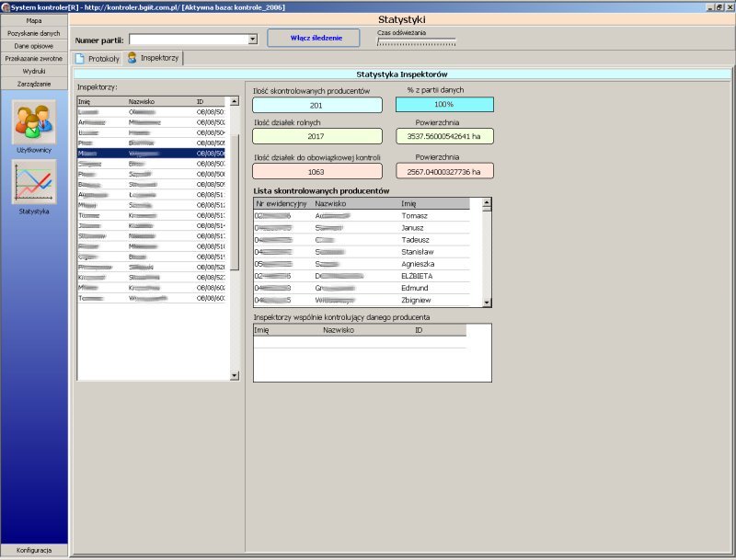Click the application icon in the title bar
Screen dimensions: 736x560
click(6, 7)
